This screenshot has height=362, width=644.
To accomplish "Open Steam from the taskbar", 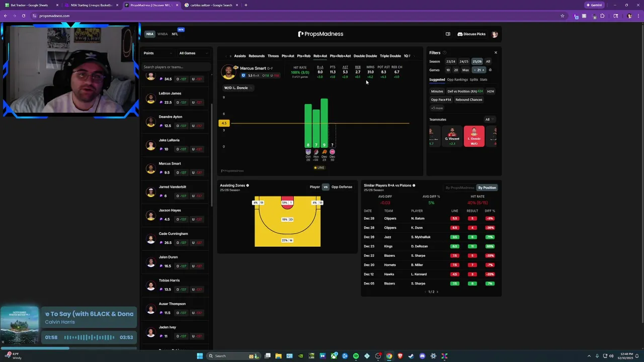I will pos(411,356).
